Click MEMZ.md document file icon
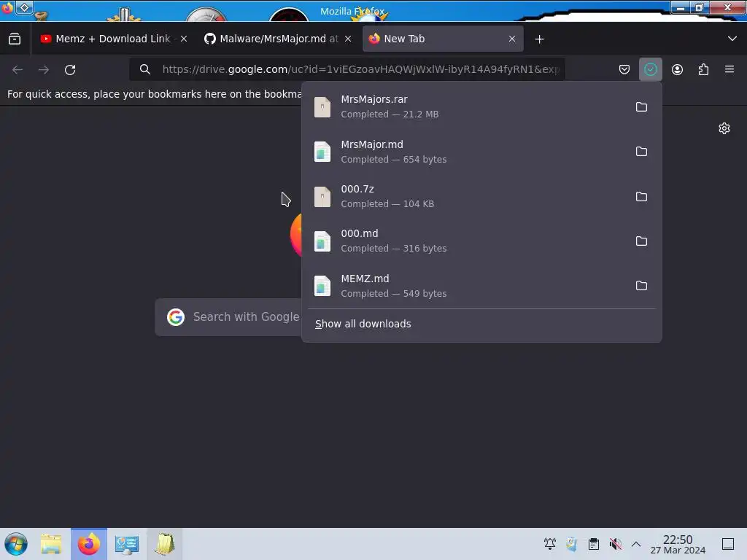Viewport: 747px width, 560px height. tap(322, 286)
